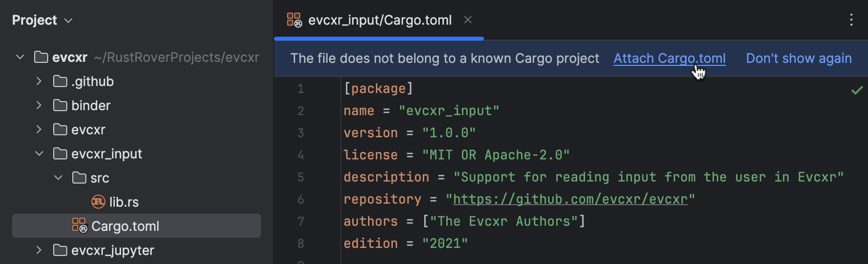Select lib.rs in the project tree

click(x=124, y=202)
